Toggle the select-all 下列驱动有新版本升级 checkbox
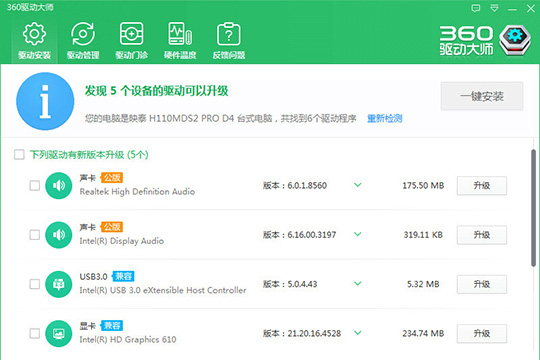 click(x=19, y=154)
